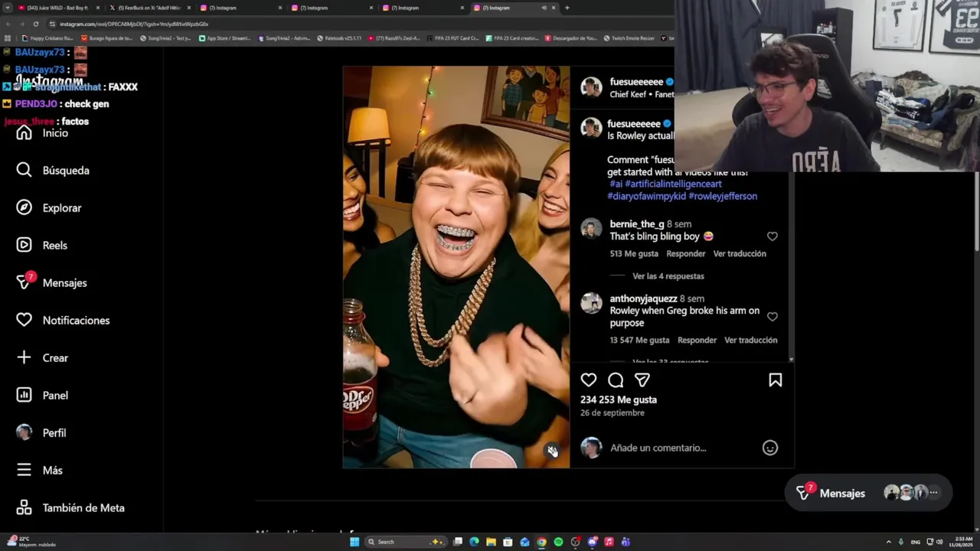
Task: Open bernie_the_g's profile link
Action: pos(637,224)
